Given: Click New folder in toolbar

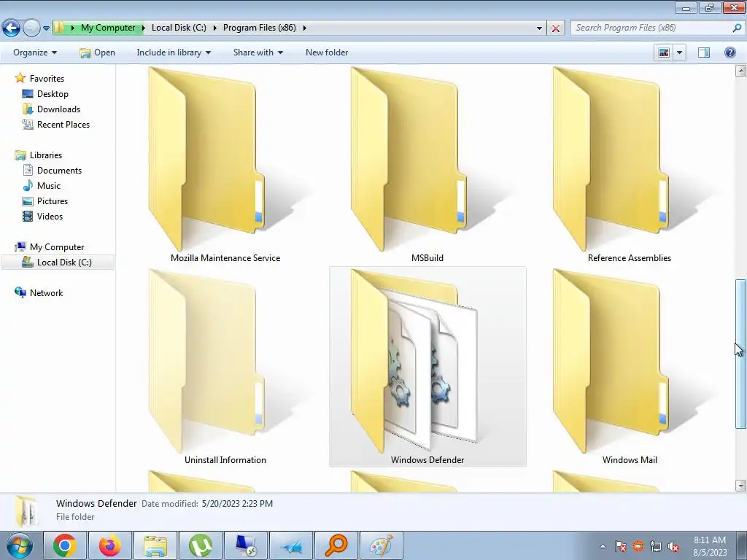Looking at the screenshot, I should point(327,52).
